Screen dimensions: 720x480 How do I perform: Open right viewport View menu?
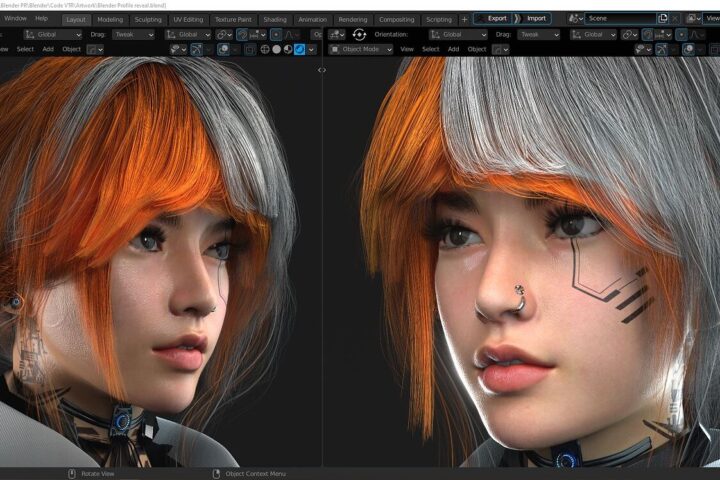pyautogui.click(x=407, y=49)
